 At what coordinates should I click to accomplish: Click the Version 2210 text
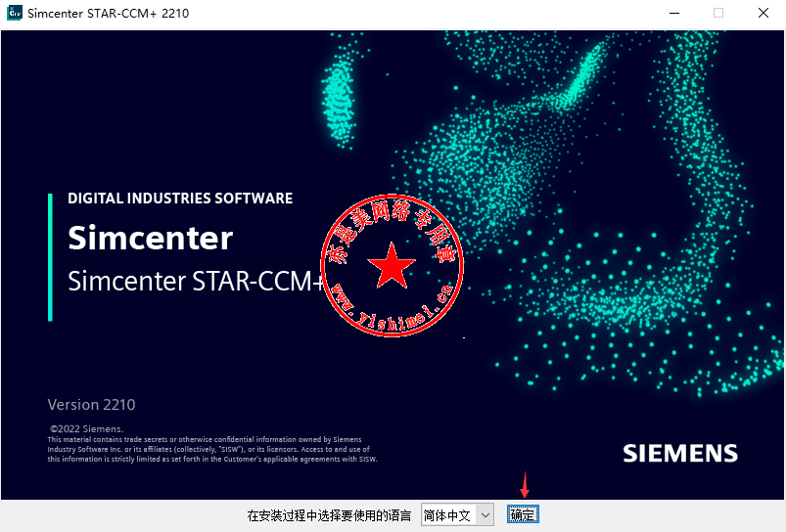coord(91,405)
